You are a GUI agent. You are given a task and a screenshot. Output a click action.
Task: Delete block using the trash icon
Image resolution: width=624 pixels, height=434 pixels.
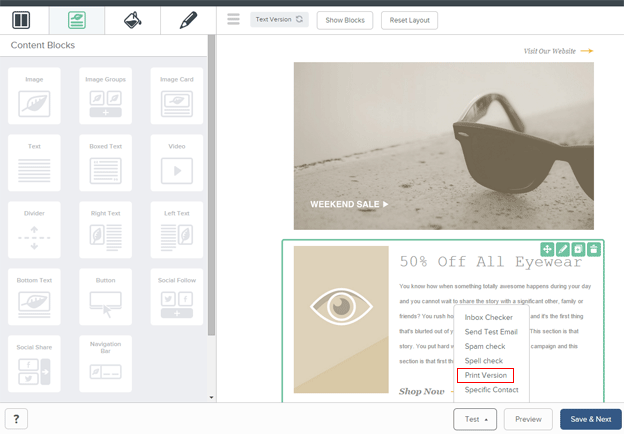tap(594, 249)
